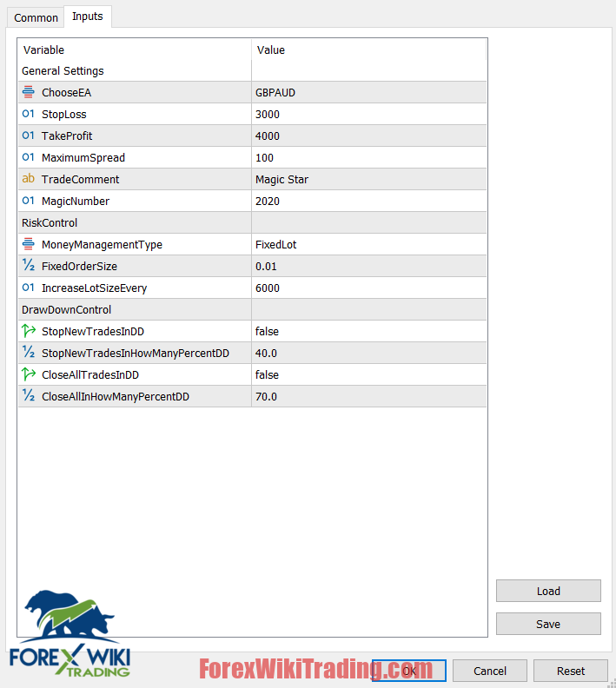Viewport: 616px width, 688px height.
Task: Click the integer icon beside StopLoss
Action: (x=28, y=114)
